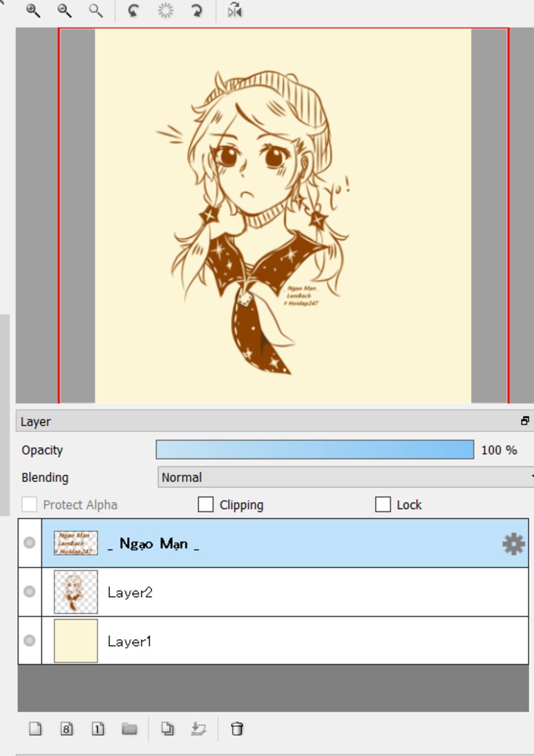The width and height of the screenshot is (534, 756).
Task: Click the 100 % opacity value
Action: click(499, 450)
